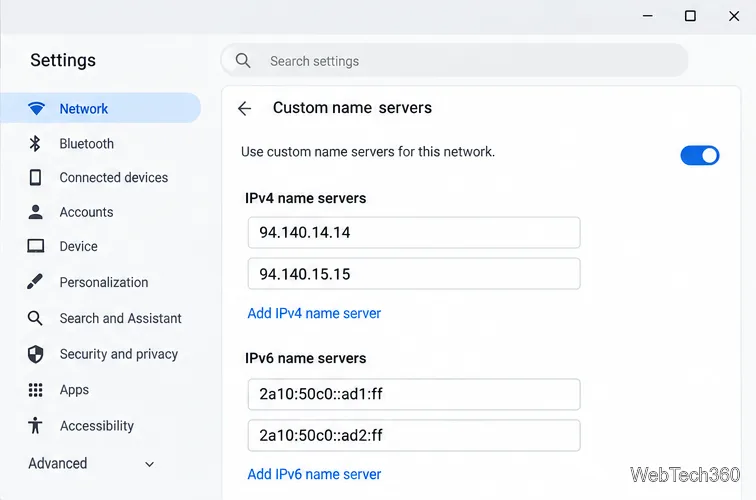This screenshot has width=756, height=500.
Task: Click the Apps grid icon
Action: [x=35, y=390]
